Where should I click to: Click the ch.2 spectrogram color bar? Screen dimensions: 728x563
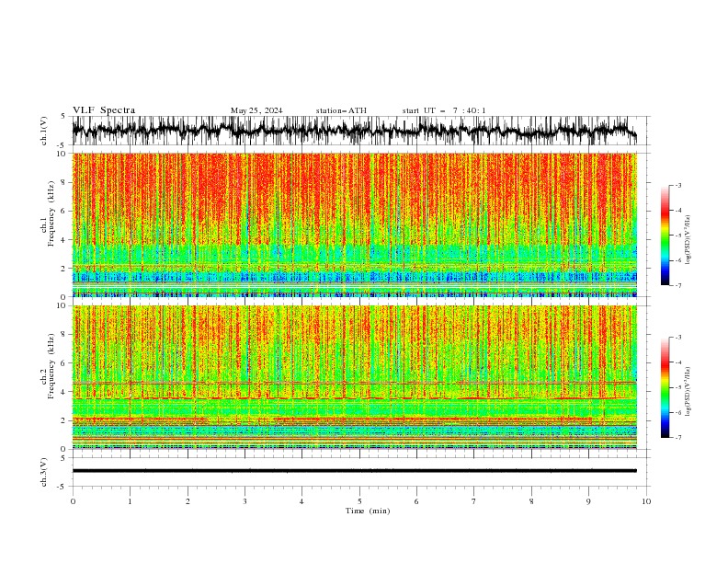[x=665, y=387]
